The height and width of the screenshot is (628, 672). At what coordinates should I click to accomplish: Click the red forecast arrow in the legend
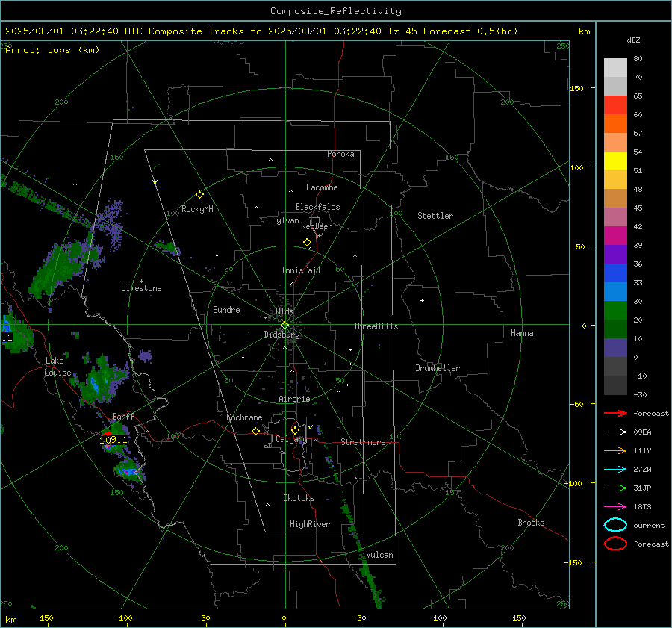point(615,413)
